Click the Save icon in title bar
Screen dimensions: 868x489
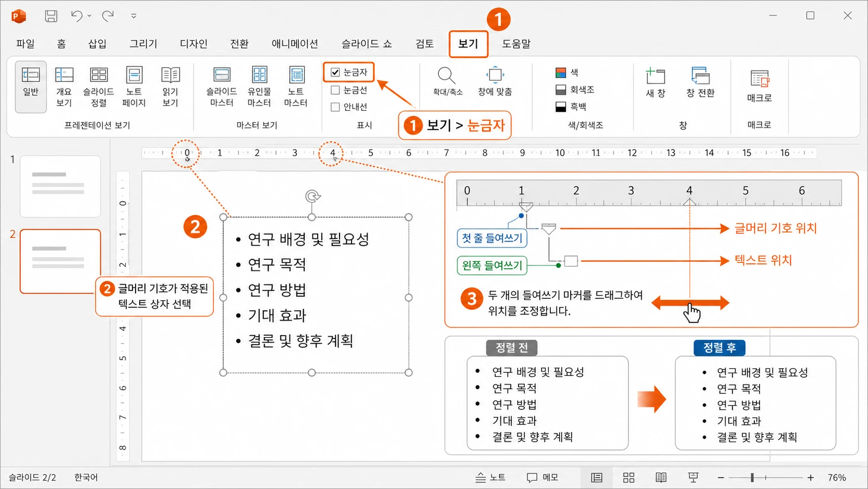[51, 16]
